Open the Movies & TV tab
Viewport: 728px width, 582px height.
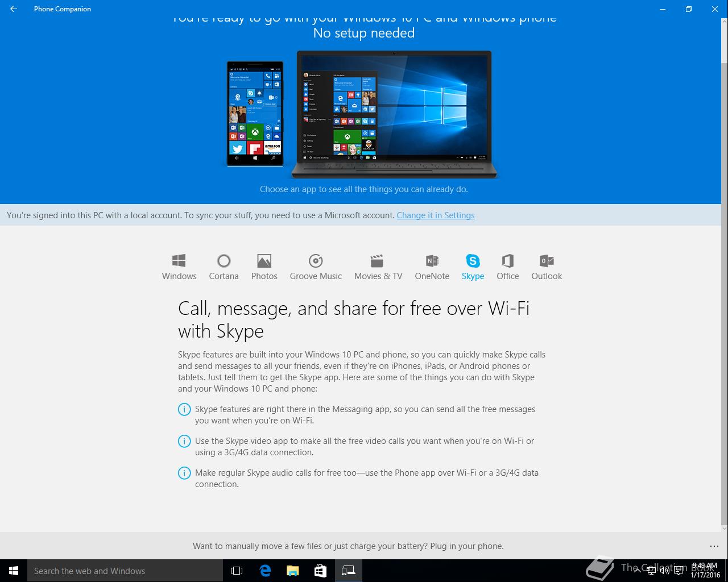[x=378, y=267]
